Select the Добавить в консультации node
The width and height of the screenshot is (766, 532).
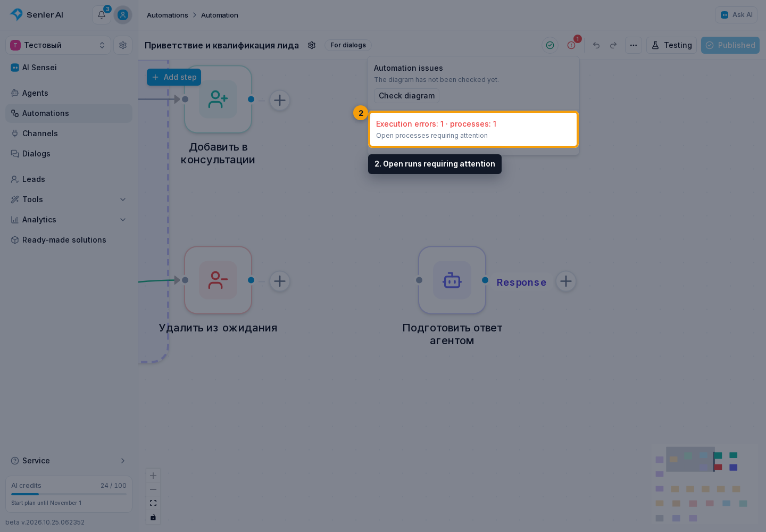tap(218, 99)
